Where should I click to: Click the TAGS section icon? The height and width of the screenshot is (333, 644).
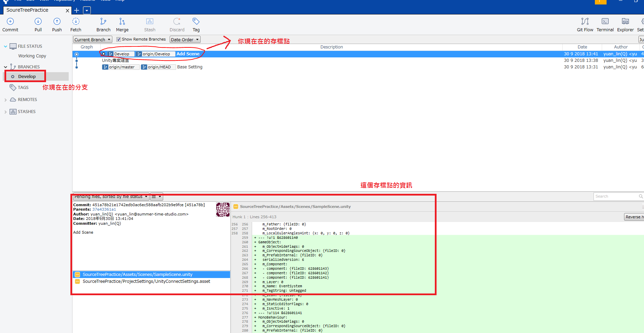tap(13, 88)
